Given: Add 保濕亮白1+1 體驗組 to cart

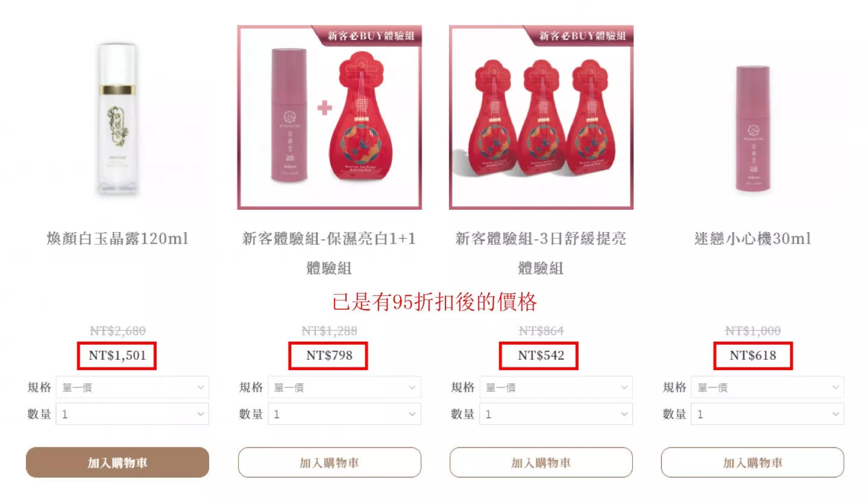Looking at the screenshot, I should (x=329, y=462).
